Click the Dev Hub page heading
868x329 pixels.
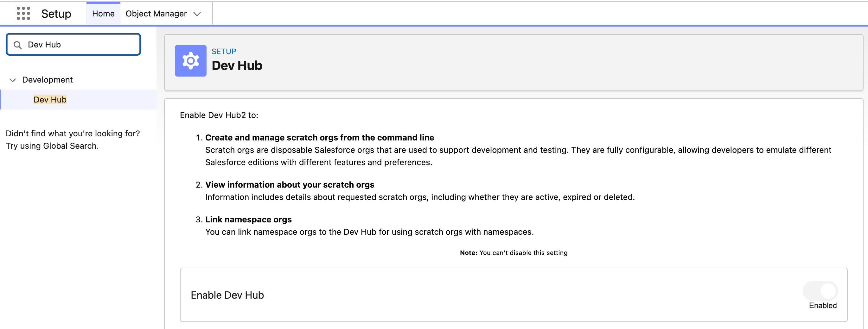point(237,65)
